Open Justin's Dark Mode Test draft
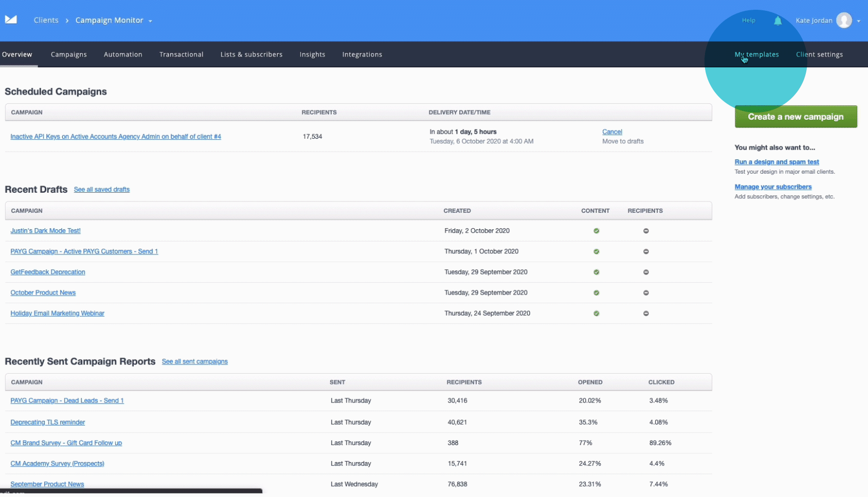 [x=45, y=231]
